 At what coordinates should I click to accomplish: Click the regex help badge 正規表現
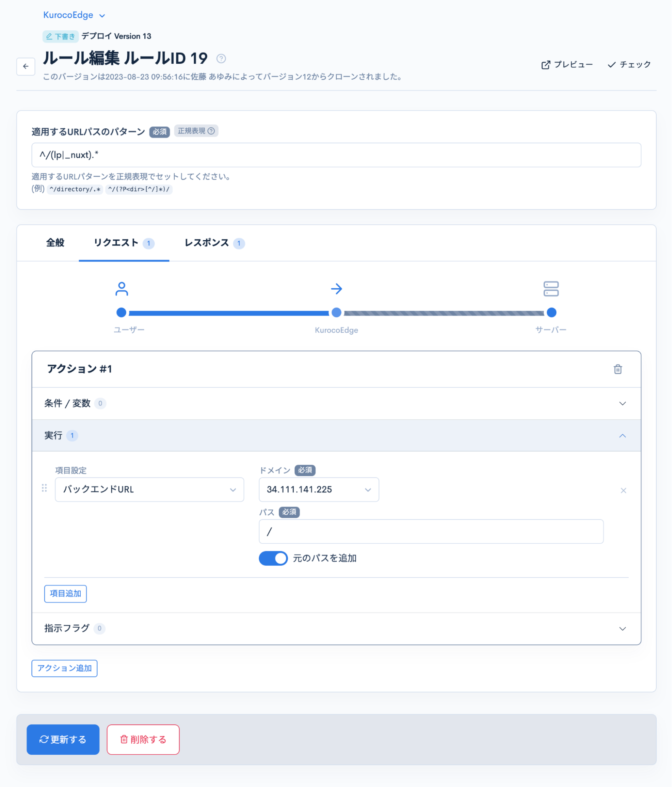(196, 131)
